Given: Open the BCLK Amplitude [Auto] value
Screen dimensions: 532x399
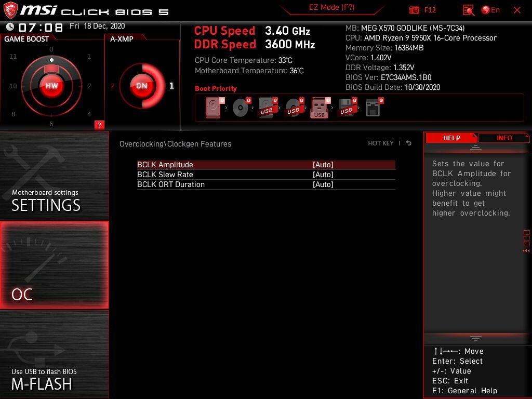Looking at the screenshot, I should (323, 165).
